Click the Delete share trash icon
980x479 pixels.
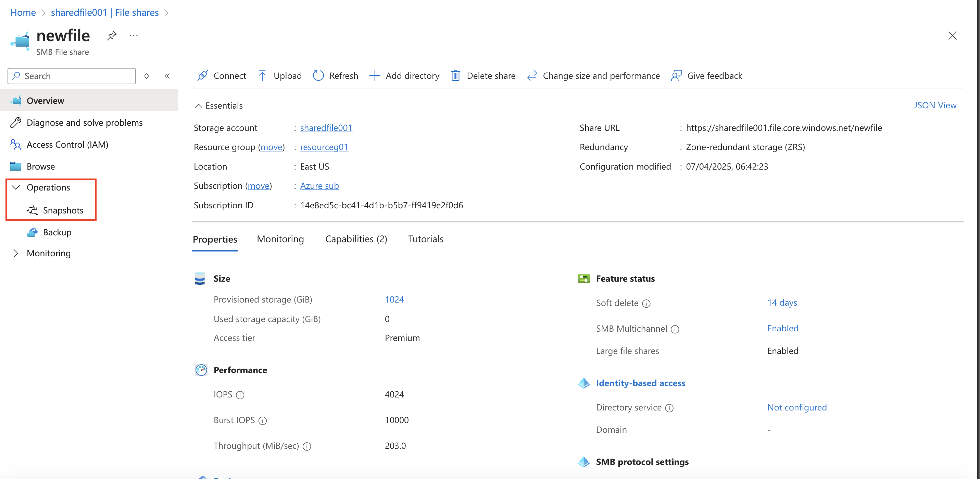[x=455, y=76]
